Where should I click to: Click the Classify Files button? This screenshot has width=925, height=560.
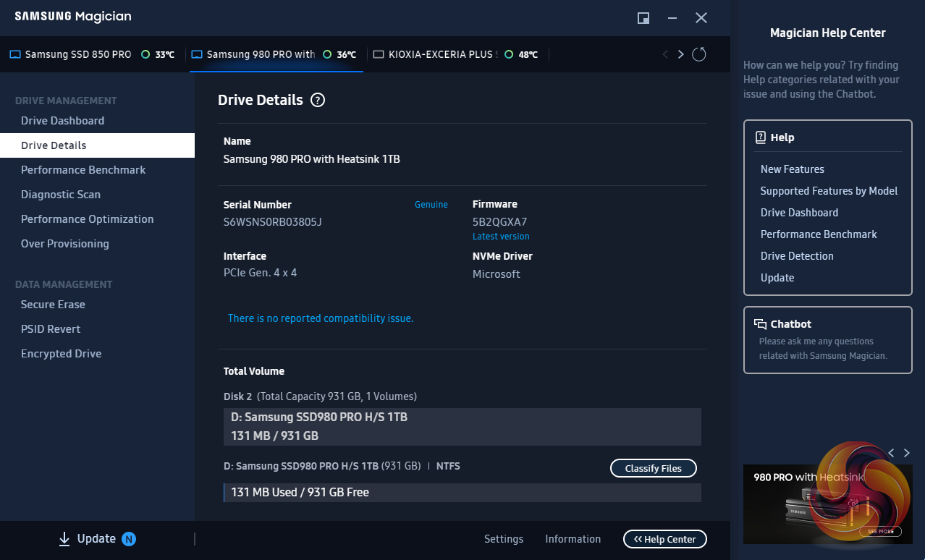coord(654,468)
